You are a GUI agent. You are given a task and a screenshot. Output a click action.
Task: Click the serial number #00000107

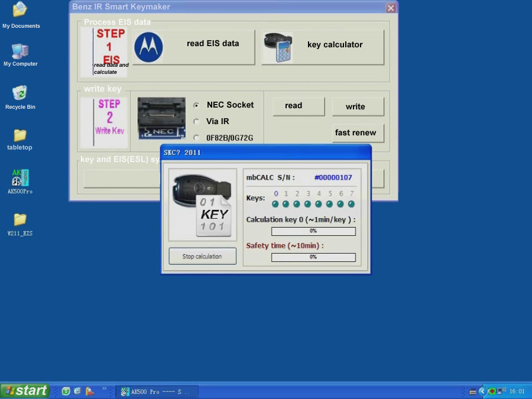coord(333,177)
